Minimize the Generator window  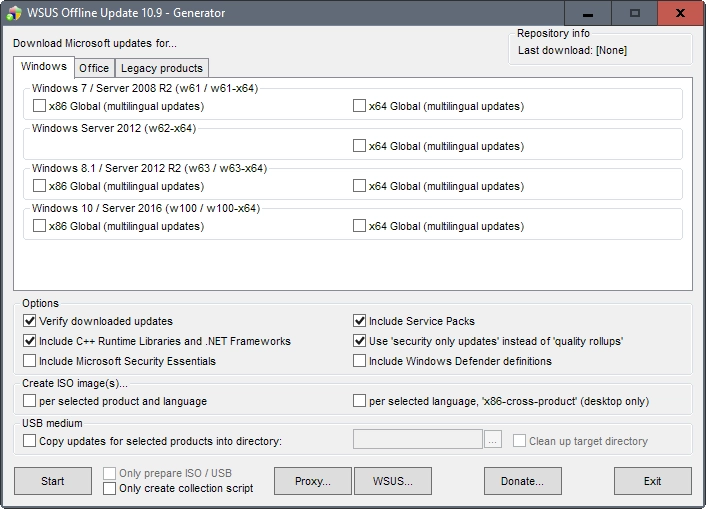pos(588,13)
